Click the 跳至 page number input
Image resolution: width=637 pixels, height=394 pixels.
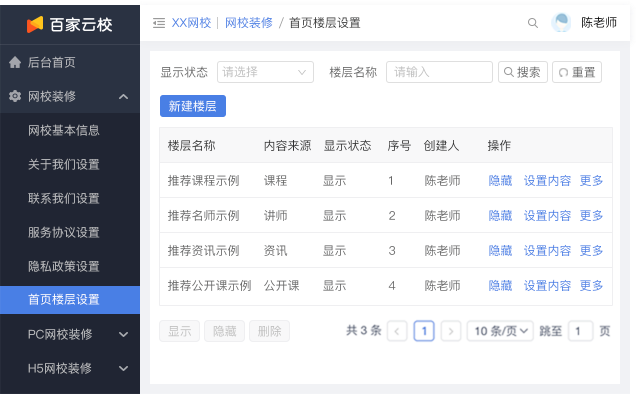pos(581,331)
